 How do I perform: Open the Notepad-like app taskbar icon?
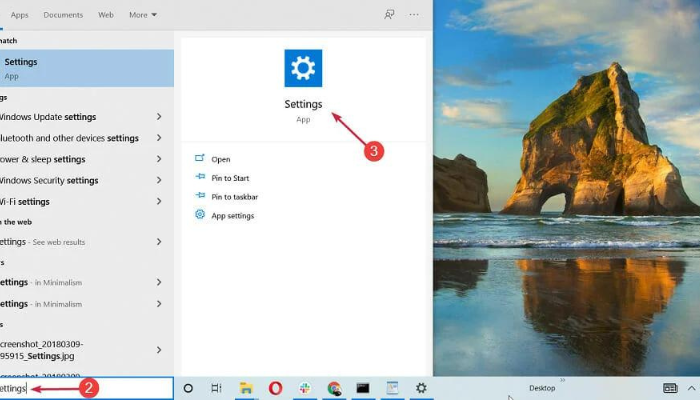(392, 388)
